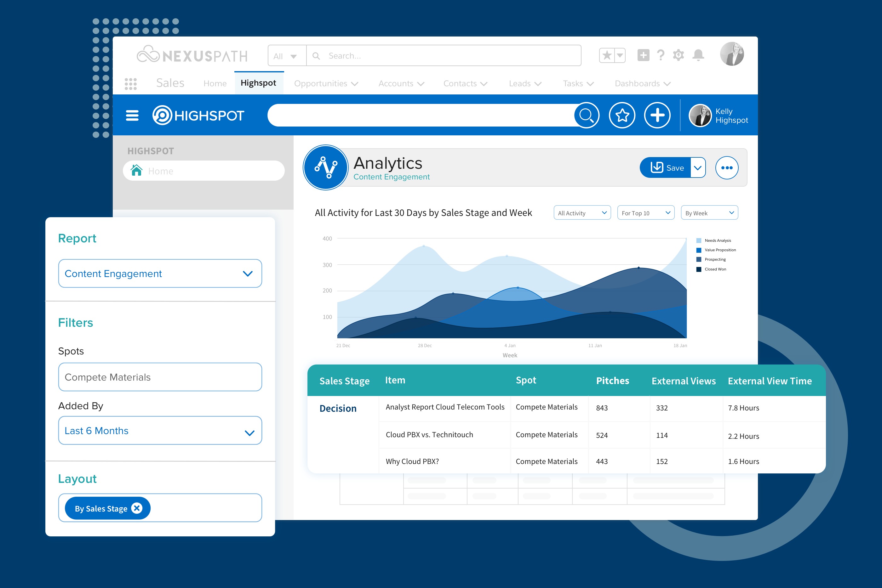The width and height of the screenshot is (882, 588).
Task: Click the magnifier in the Highspot search bar
Action: (x=587, y=115)
